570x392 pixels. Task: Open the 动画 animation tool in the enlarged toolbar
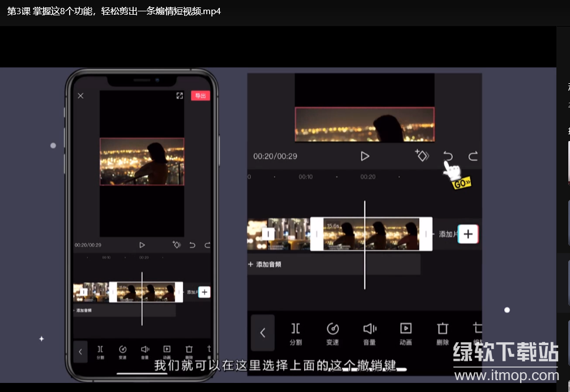pyautogui.click(x=406, y=333)
